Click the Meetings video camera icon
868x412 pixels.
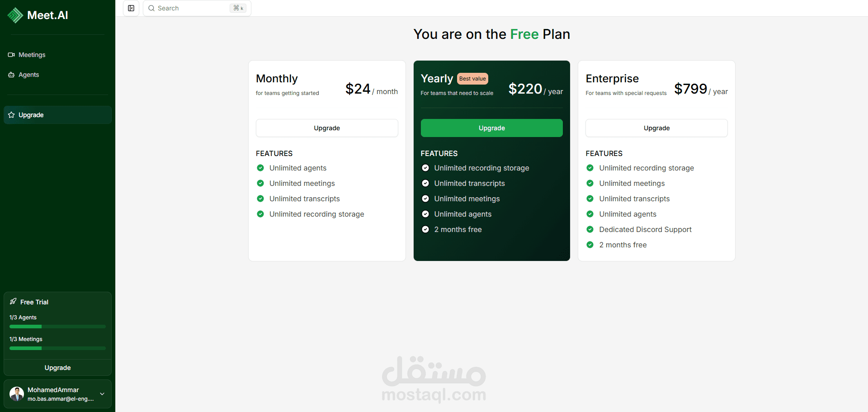pos(11,55)
